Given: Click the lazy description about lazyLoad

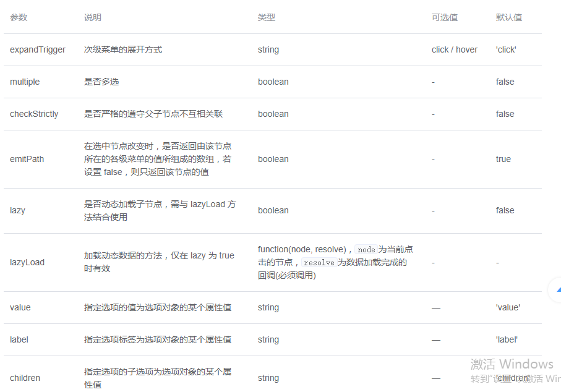Looking at the screenshot, I should pyautogui.click(x=160, y=211).
